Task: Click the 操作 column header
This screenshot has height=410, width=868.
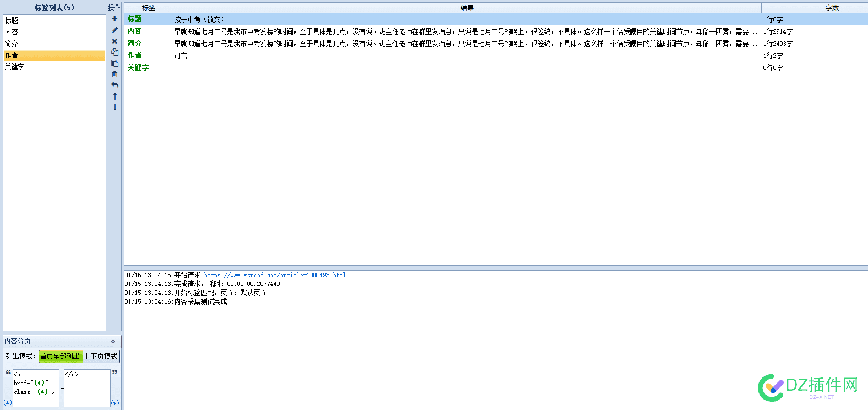Action: pos(114,8)
